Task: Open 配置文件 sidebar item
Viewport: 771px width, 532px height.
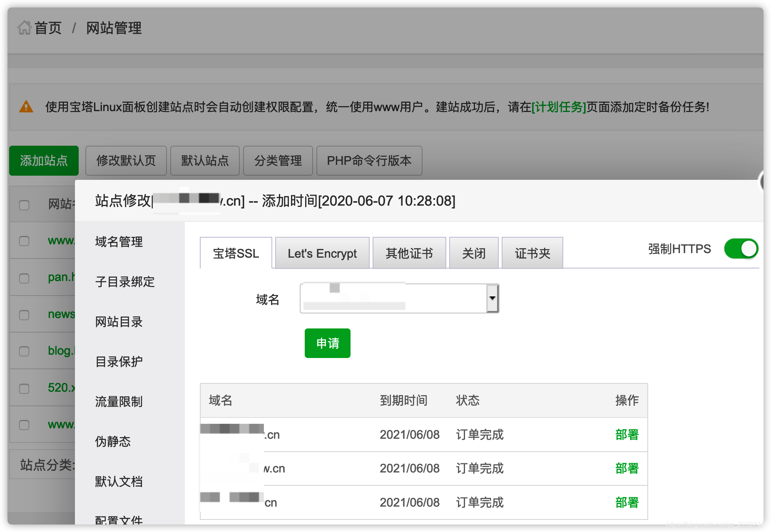Action: coord(119,520)
